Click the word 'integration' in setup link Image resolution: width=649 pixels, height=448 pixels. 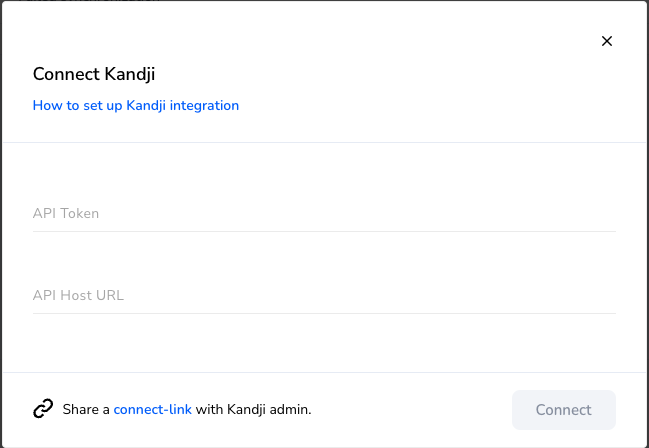click(204, 106)
